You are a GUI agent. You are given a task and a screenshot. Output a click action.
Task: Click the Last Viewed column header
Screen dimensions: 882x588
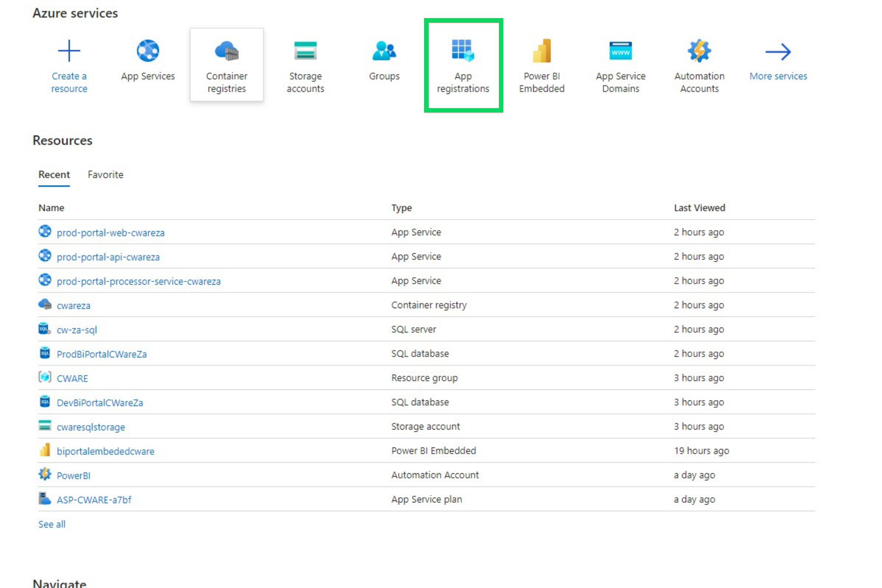pos(699,208)
